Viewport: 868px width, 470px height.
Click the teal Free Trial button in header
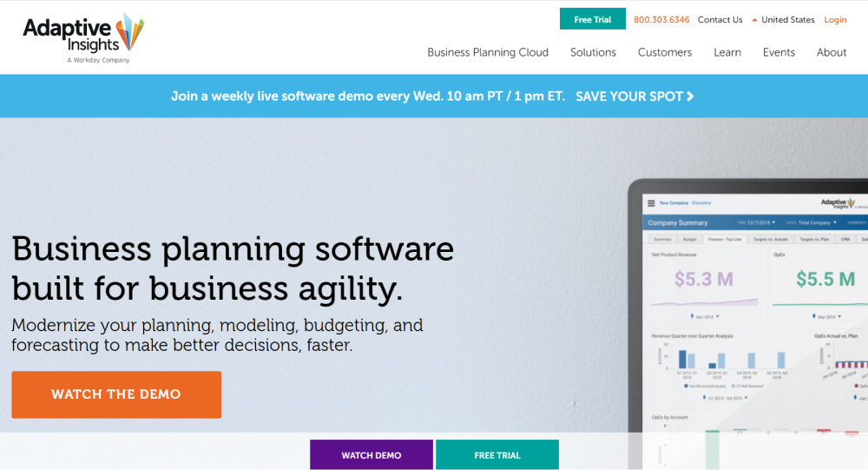tap(593, 19)
